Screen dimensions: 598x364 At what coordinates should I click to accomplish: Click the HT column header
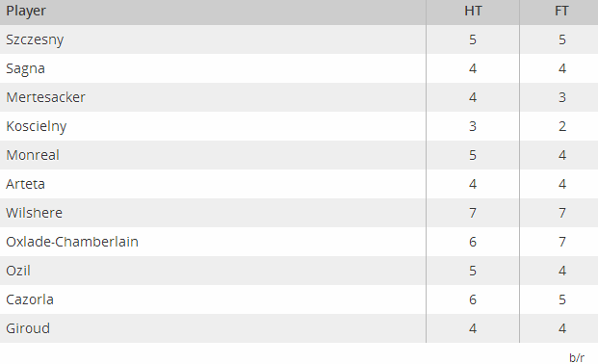[473, 11]
